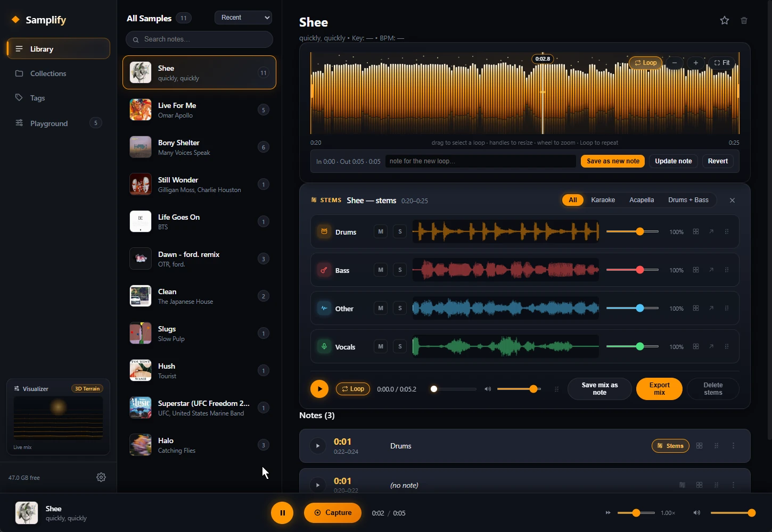Mute the Vocals stem
Image resolution: width=772 pixels, height=532 pixels.
pyautogui.click(x=380, y=346)
